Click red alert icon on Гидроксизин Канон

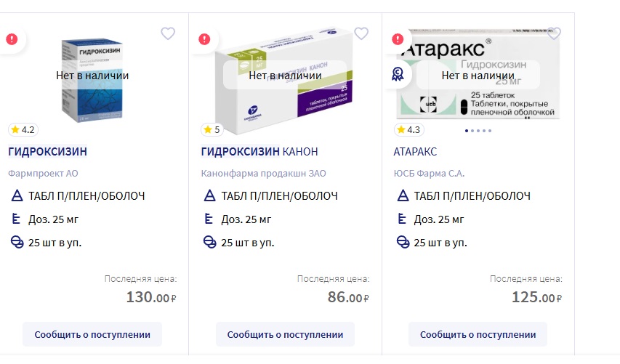click(x=205, y=39)
